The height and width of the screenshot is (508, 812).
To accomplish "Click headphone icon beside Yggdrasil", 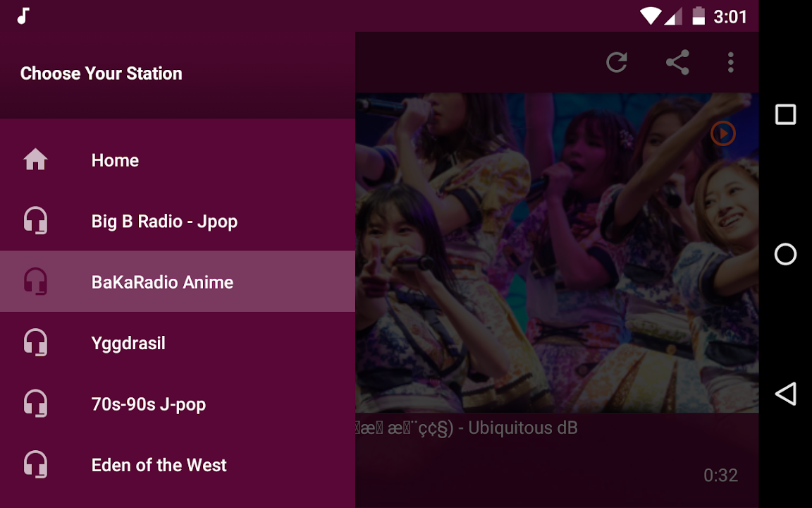I will 36,343.
